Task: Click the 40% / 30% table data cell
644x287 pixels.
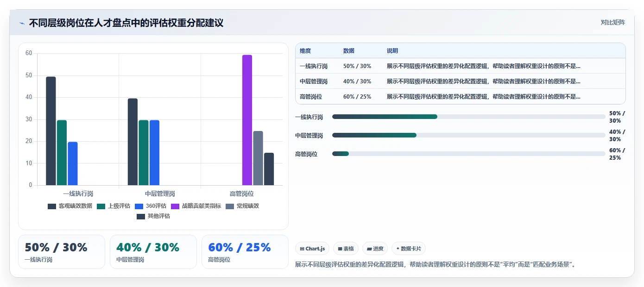Action: click(357, 81)
